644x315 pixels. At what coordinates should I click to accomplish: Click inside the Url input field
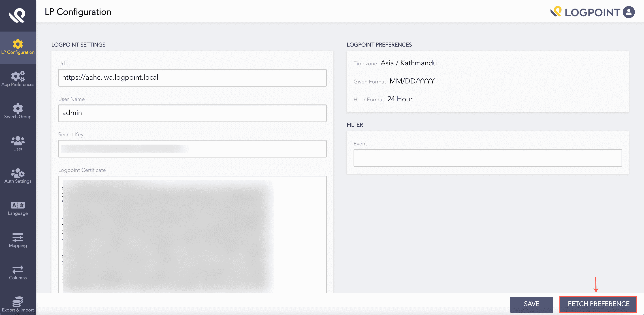tap(192, 78)
